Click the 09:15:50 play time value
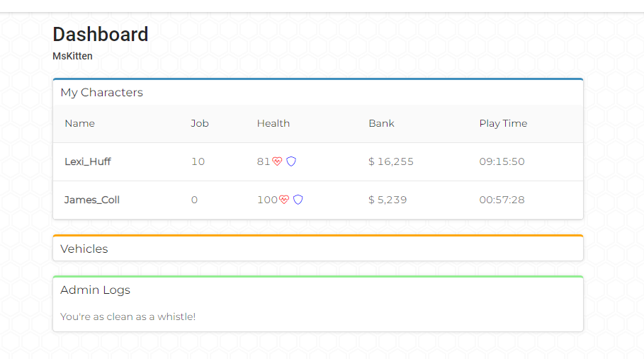 click(502, 161)
